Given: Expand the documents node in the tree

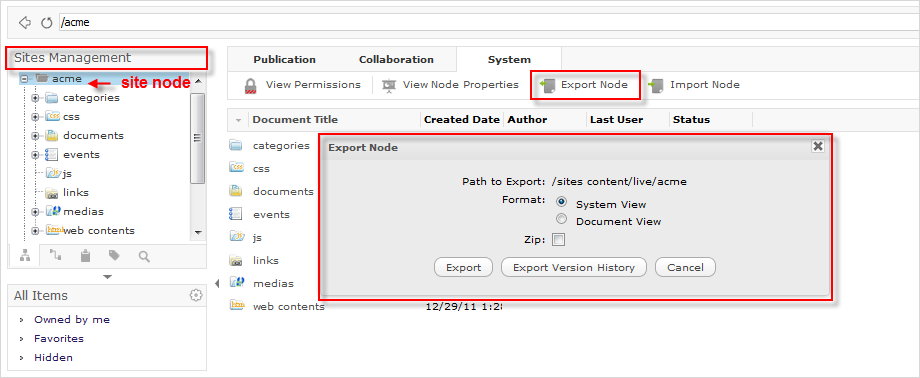Looking at the screenshot, I should [35, 136].
